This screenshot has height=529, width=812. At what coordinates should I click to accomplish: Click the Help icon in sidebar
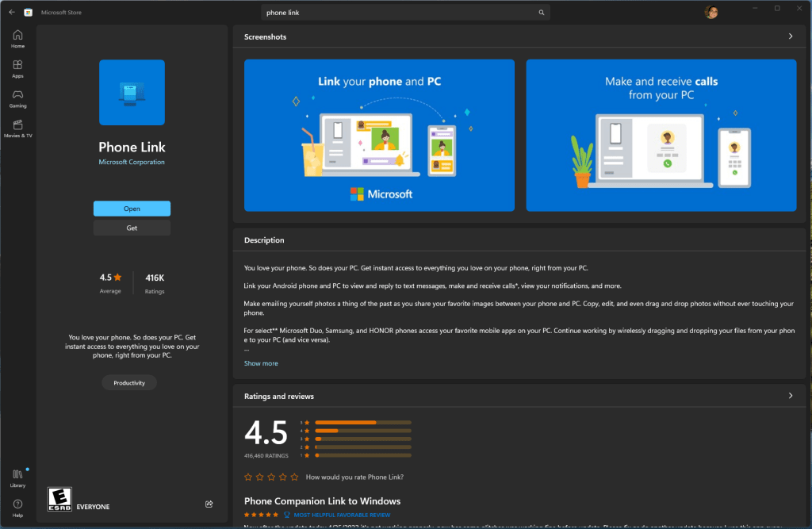click(17, 508)
